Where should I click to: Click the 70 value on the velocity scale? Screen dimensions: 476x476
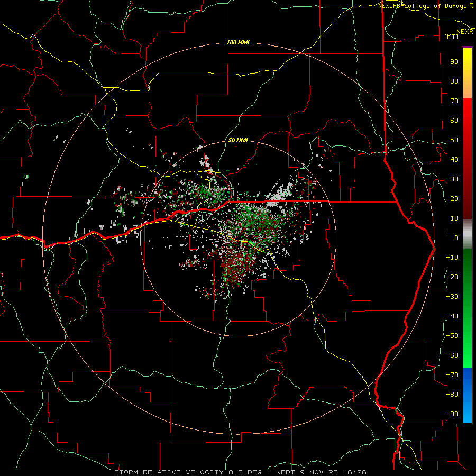454,101
